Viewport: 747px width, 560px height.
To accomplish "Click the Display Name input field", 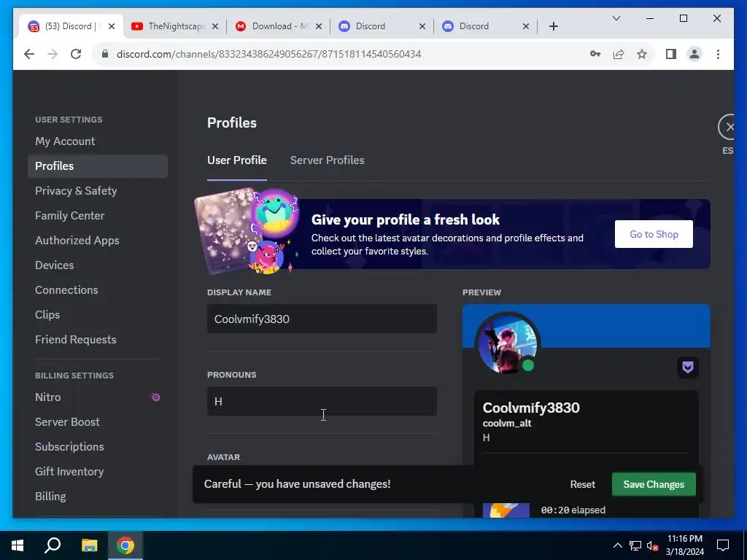I will [x=322, y=319].
